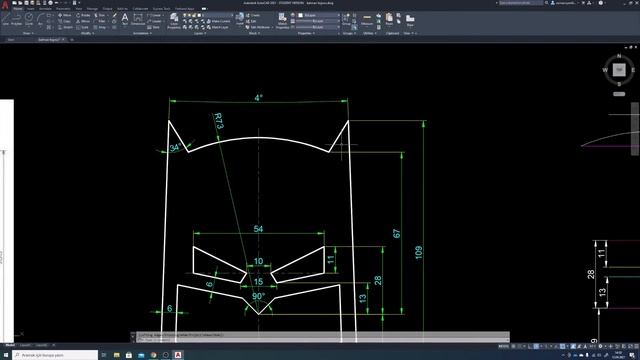Image resolution: width=640 pixels, height=360 pixels.
Task: Open the WCS dropdown under ViewCube
Action: pyautogui.click(x=619, y=94)
